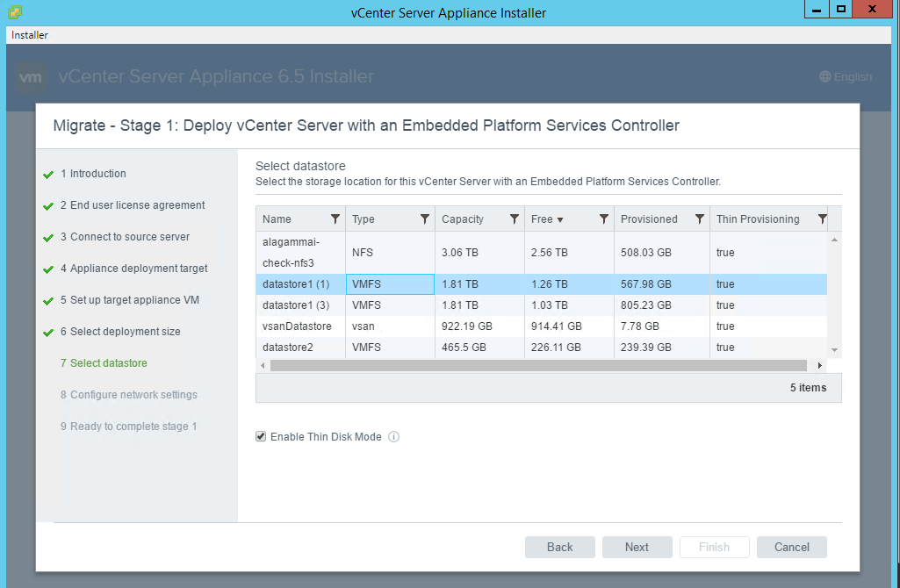The width and height of the screenshot is (900, 588).
Task: Go to step 3 Connect to source server
Action: click(x=126, y=236)
